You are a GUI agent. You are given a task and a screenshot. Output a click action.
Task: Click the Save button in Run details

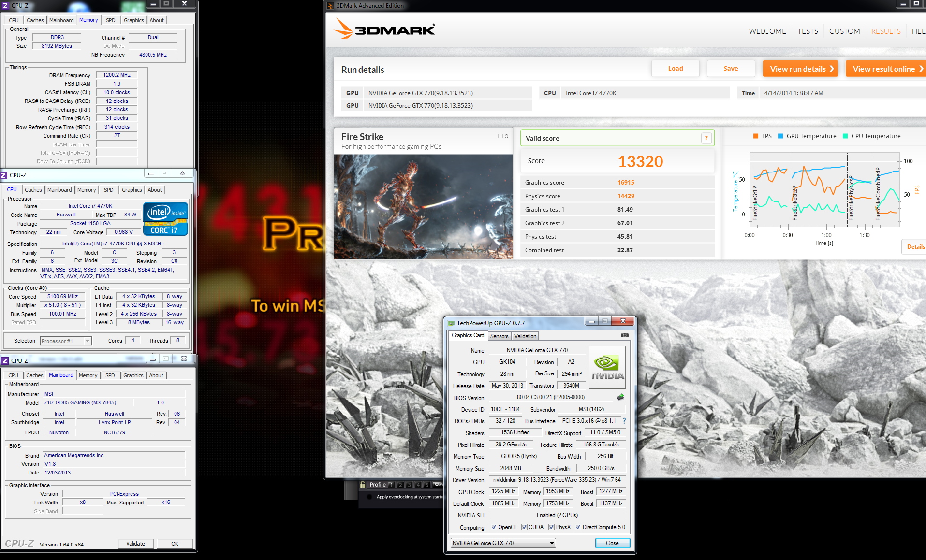[731, 69]
